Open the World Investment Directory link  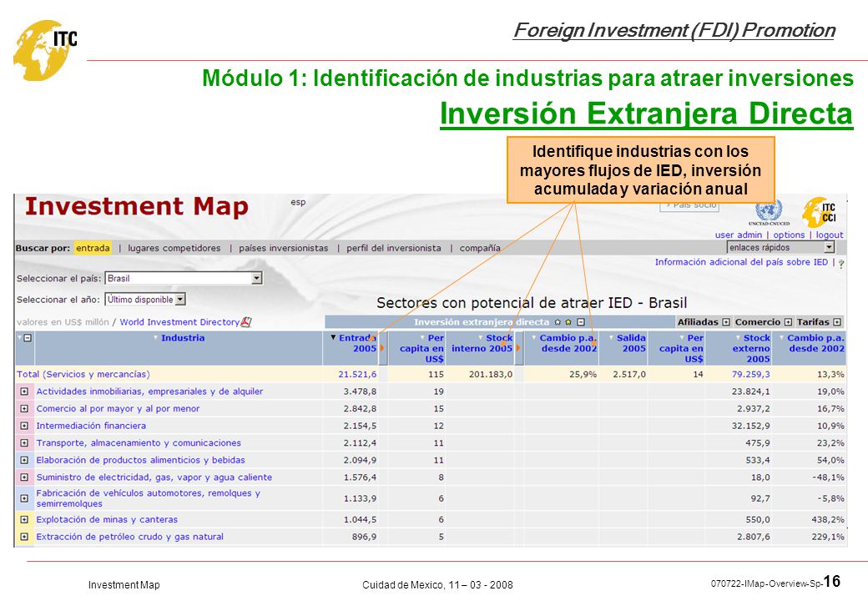179,322
